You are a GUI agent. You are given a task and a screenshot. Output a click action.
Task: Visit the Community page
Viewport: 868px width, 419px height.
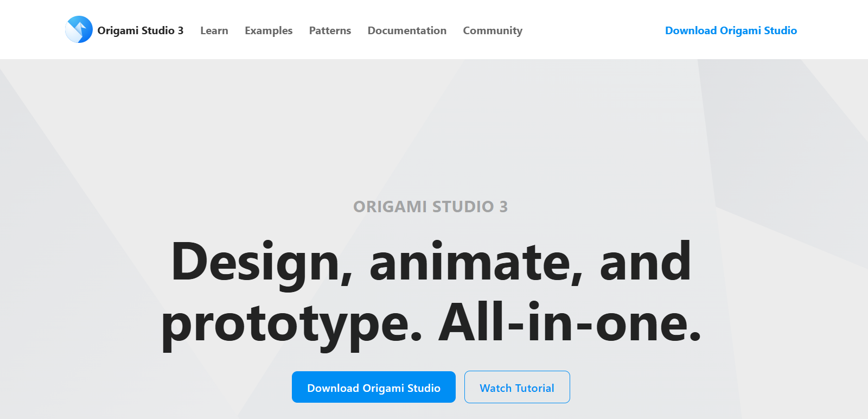pos(493,30)
